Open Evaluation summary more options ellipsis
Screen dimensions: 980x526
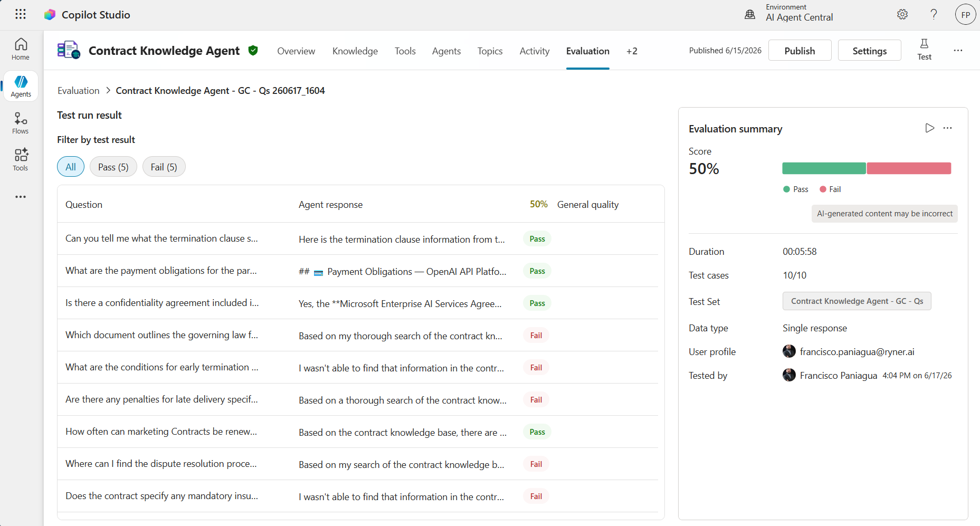coord(948,128)
